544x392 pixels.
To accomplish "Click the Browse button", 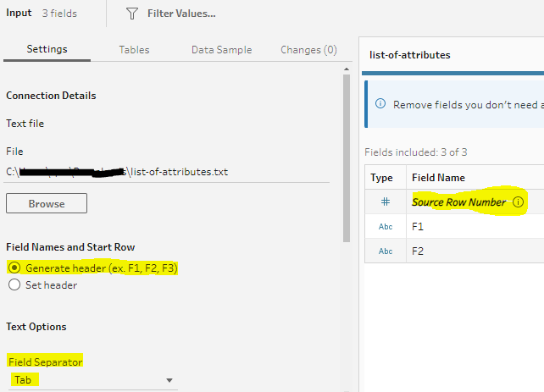I will pyautogui.click(x=47, y=204).
